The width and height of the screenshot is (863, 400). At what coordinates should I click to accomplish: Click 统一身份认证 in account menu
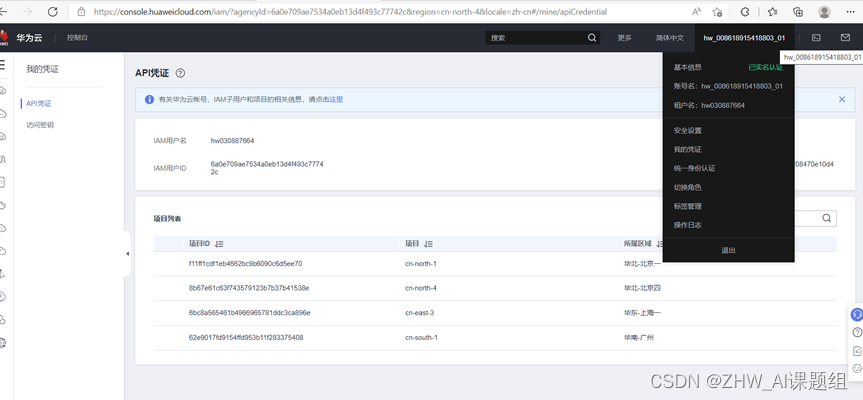[x=695, y=168]
